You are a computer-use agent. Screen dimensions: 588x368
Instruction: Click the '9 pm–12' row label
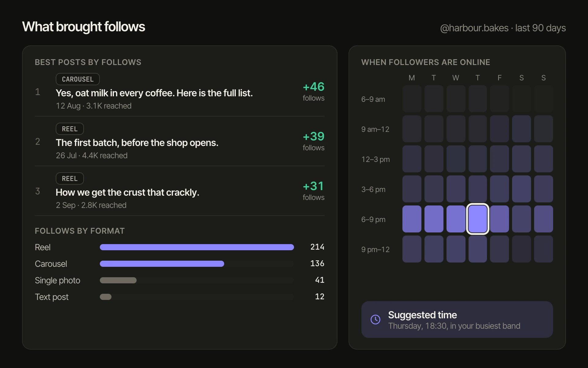point(375,250)
